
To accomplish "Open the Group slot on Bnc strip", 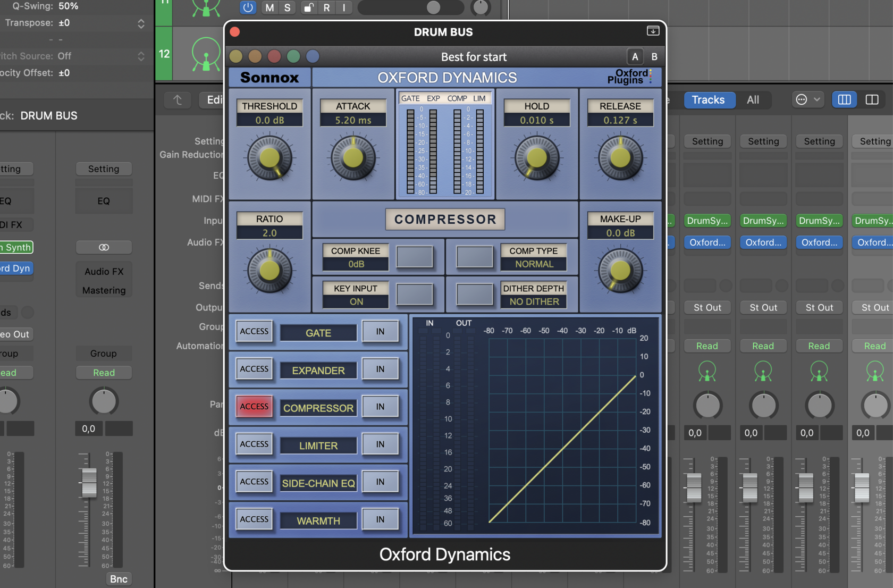I will tap(104, 353).
